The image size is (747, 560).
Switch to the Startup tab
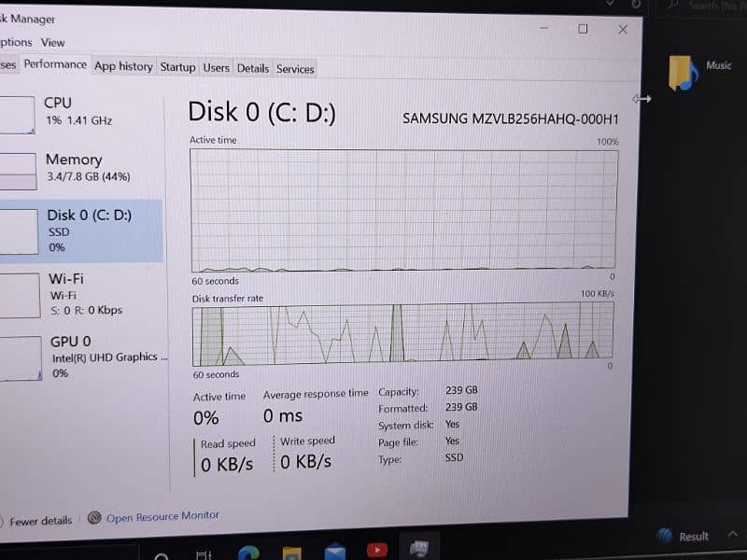click(x=177, y=67)
